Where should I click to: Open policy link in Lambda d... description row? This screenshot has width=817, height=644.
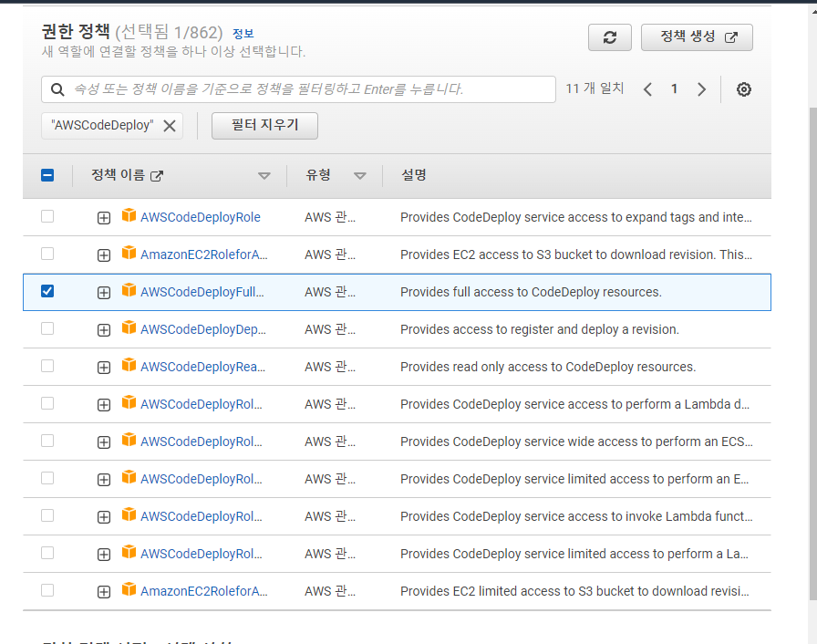click(202, 404)
